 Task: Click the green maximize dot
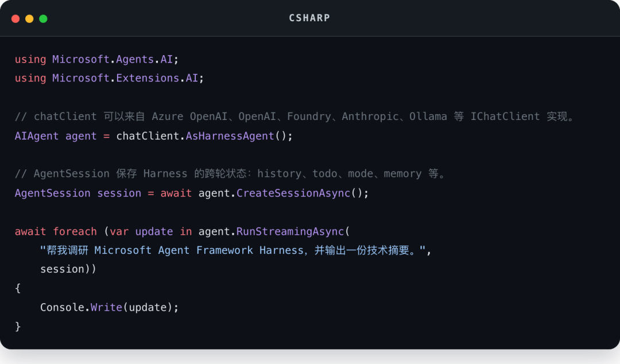point(43,18)
